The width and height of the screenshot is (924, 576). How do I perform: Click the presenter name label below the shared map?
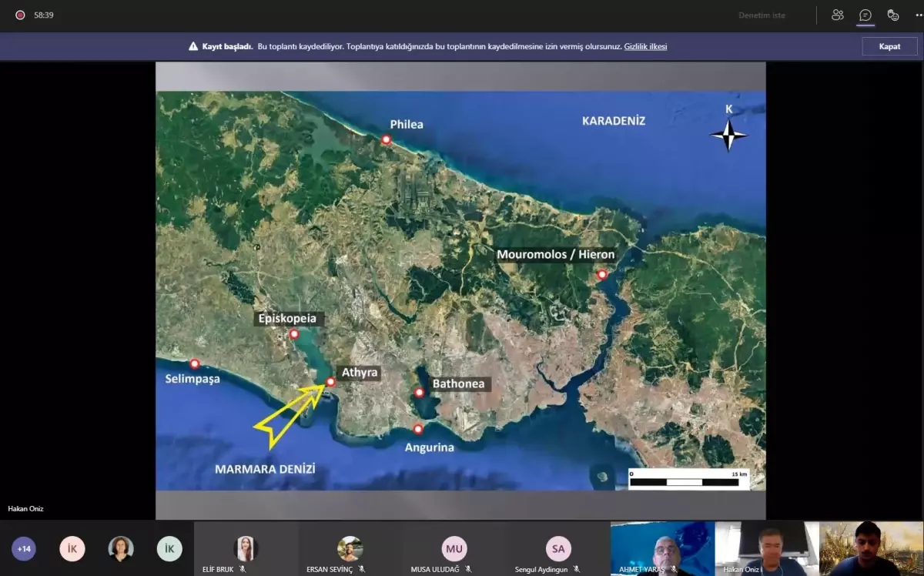tap(25, 508)
